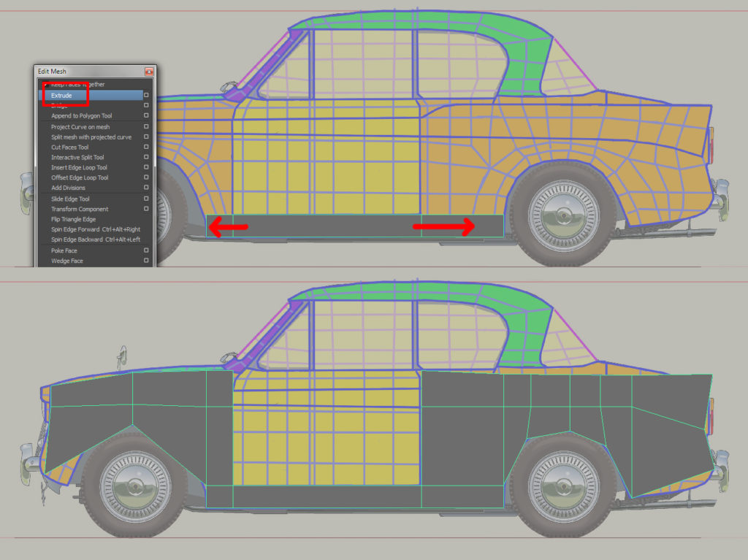Open Append to Polygon Tool options box
The height and width of the screenshot is (560, 748).
(145, 115)
